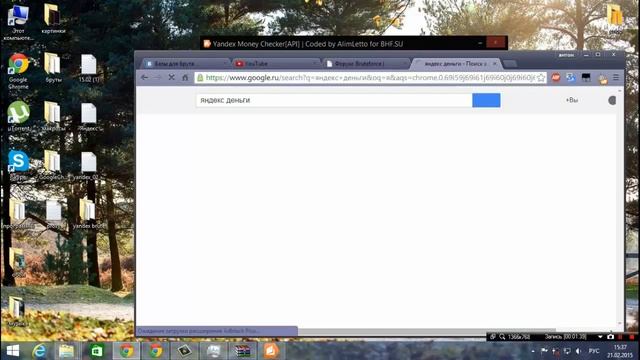This screenshot has height=360, width=640.
Task: Click the Action Center flag tray icon
Action: click(x=544, y=351)
